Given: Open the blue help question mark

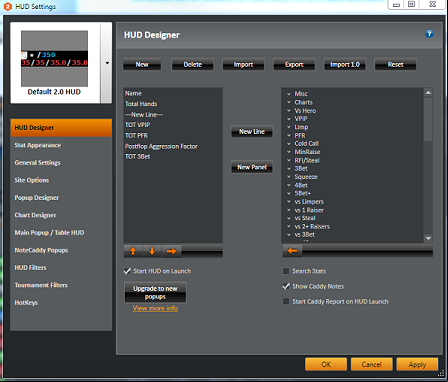Looking at the screenshot, I should (x=429, y=34).
